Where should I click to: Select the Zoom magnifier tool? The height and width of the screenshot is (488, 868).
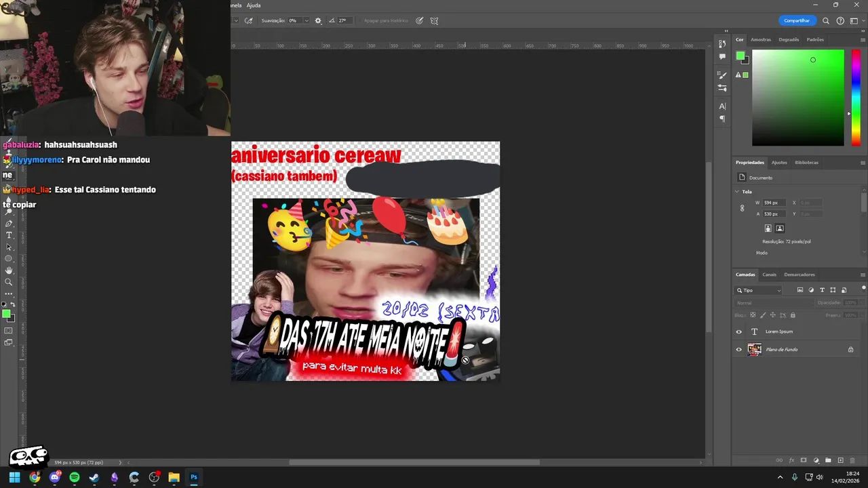click(9, 282)
